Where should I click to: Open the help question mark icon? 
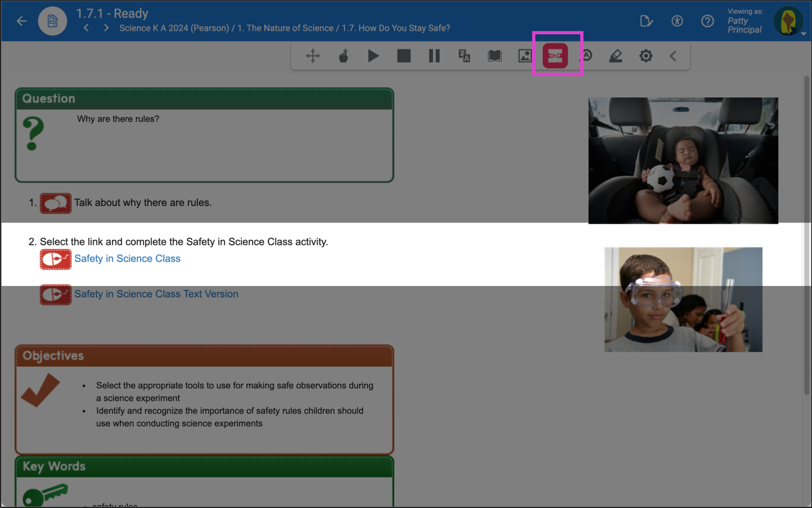(x=707, y=21)
